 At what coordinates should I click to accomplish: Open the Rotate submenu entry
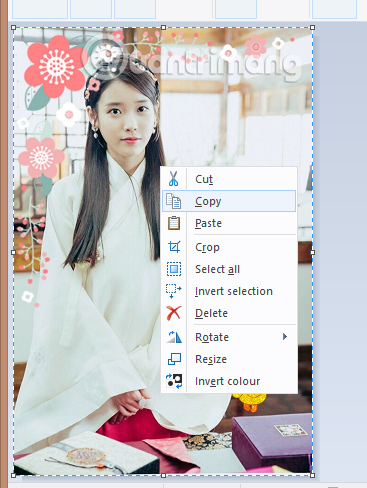229,337
